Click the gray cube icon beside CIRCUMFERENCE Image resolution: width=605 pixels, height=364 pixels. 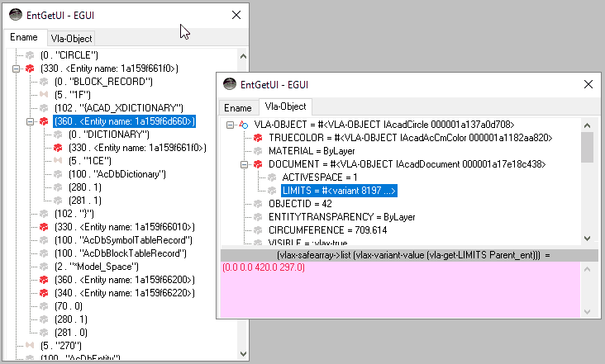coord(258,230)
